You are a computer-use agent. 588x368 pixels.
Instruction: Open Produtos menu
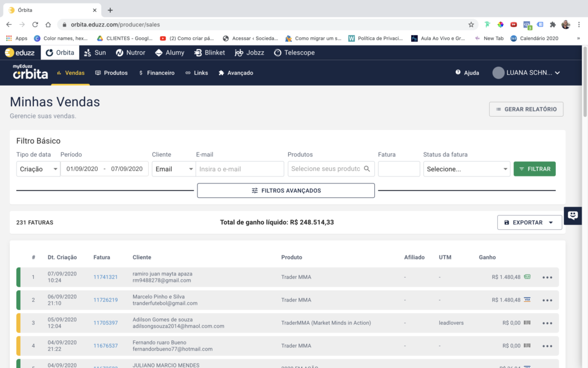pyautogui.click(x=111, y=73)
